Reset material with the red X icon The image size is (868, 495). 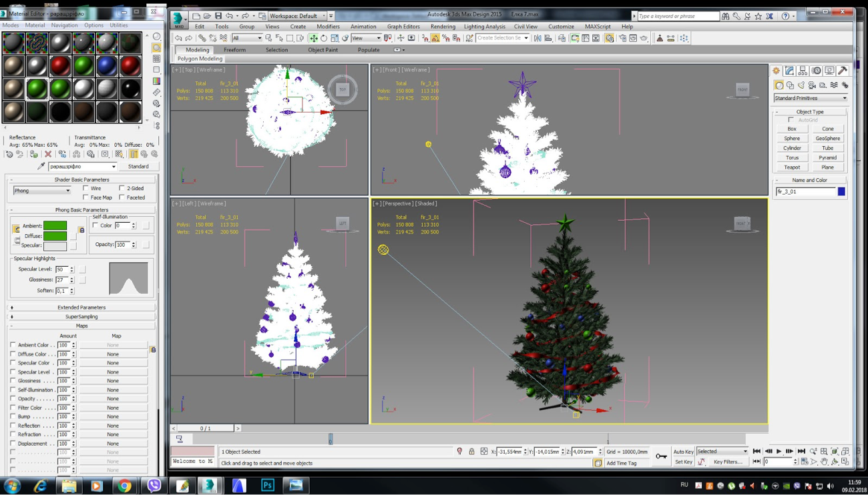tap(48, 154)
